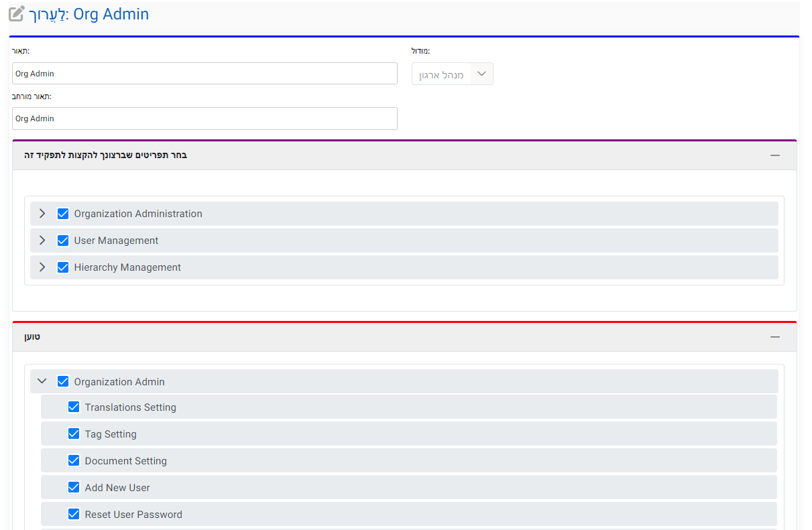Uncheck the Organization Administration checkbox
This screenshot has height=530, width=812.
pos(63,214)
